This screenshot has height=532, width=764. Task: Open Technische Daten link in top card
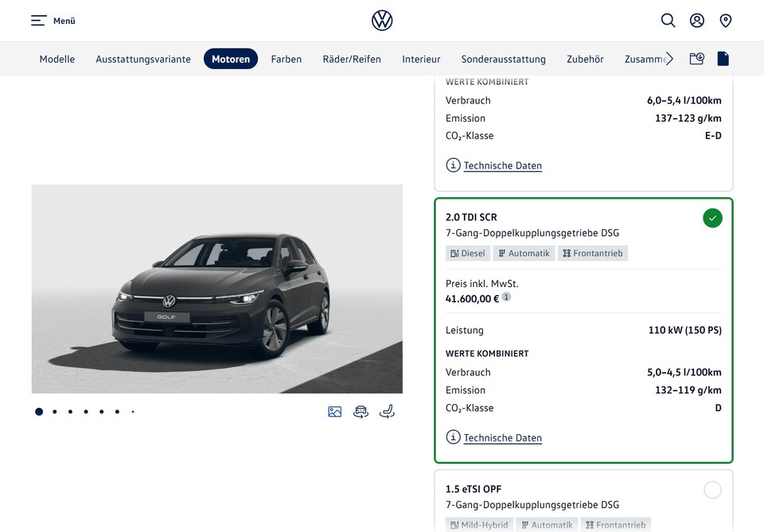click(503, 165)
